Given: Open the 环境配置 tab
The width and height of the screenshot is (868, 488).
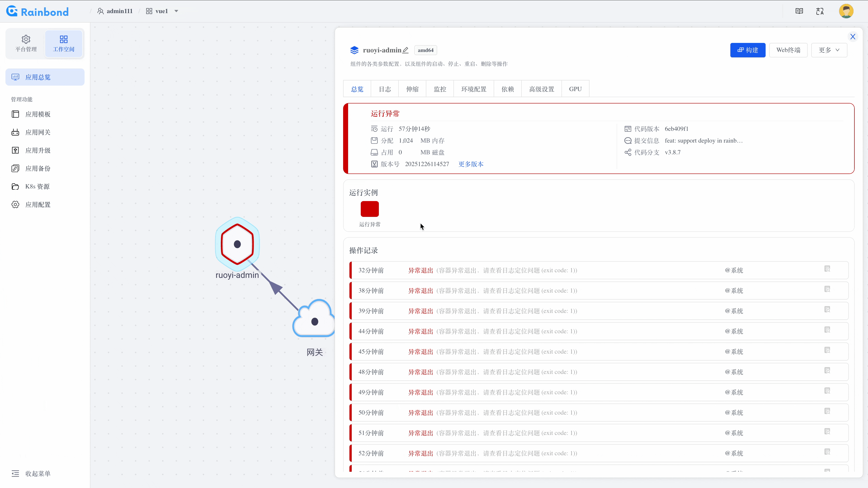Looking at the screenshot, I should [x=473, y=89].
